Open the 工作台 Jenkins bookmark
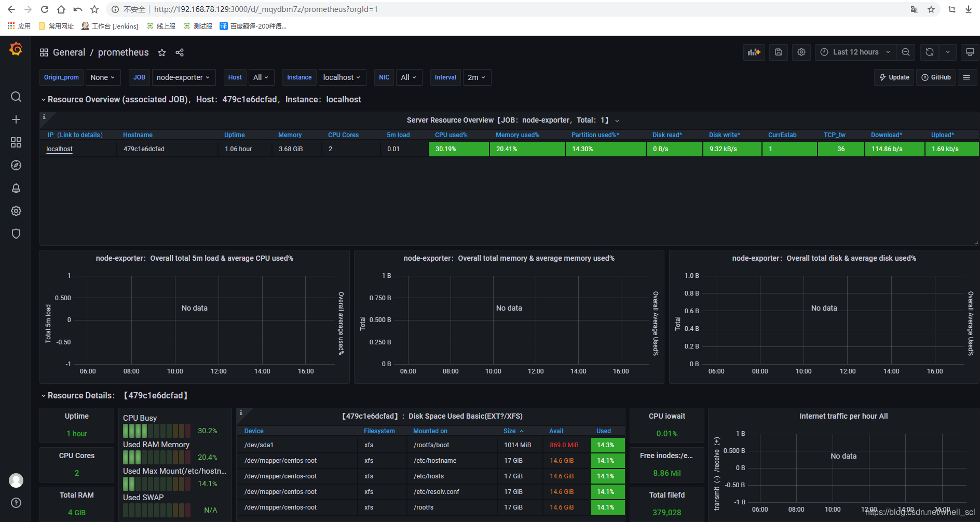The width and height of the screenshot is (980, 522). 110,26
